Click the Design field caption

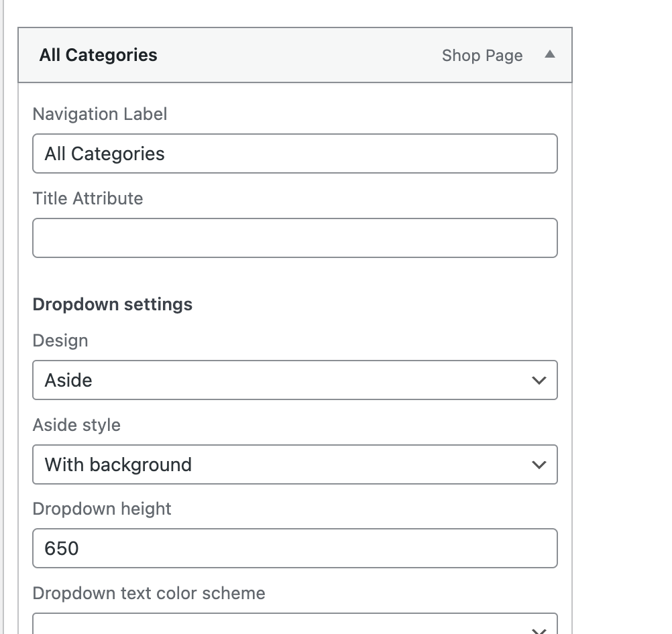click(60, 340)
